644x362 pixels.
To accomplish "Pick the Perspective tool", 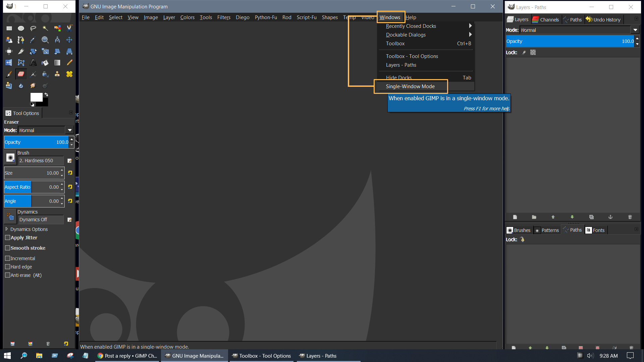I will 69,51.
